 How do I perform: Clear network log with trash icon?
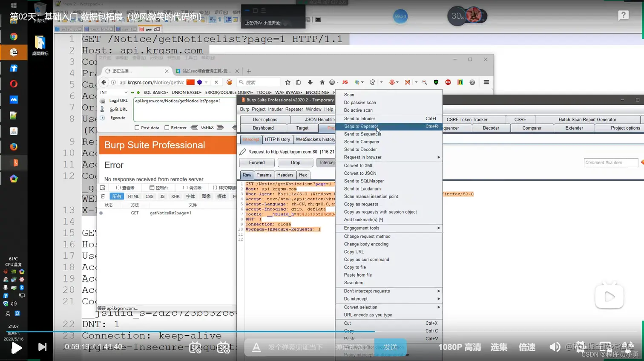pyautogui.click(x=103, y=196)
